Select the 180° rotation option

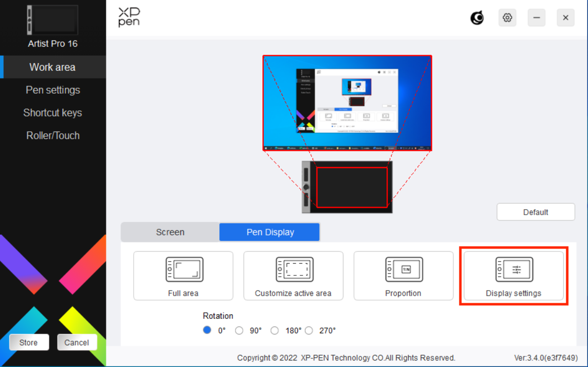pos(275,331)
